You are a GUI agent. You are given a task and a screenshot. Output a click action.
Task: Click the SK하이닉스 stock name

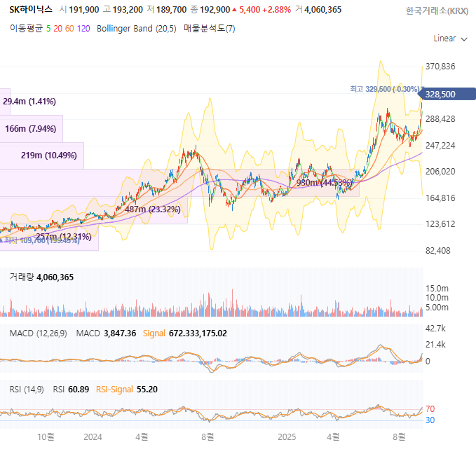coord(31,10)
